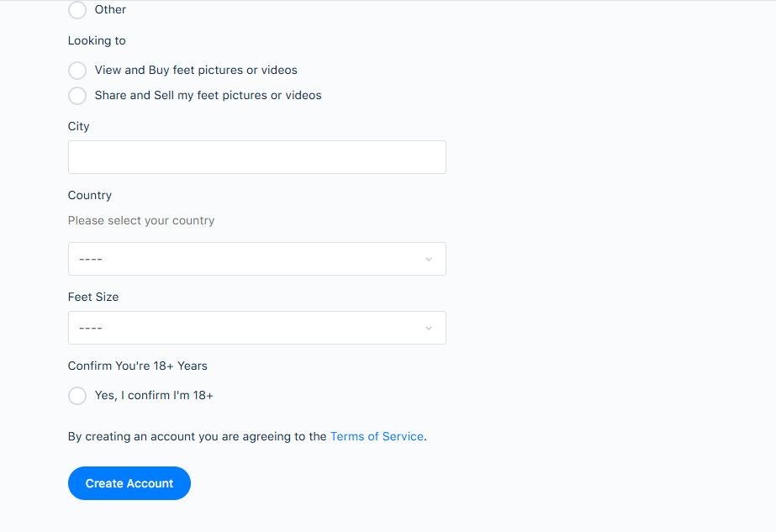The image size is (776, 532).
Task: Click the Looking to section label
Action: pyautogui.click(x=96, y=40)
